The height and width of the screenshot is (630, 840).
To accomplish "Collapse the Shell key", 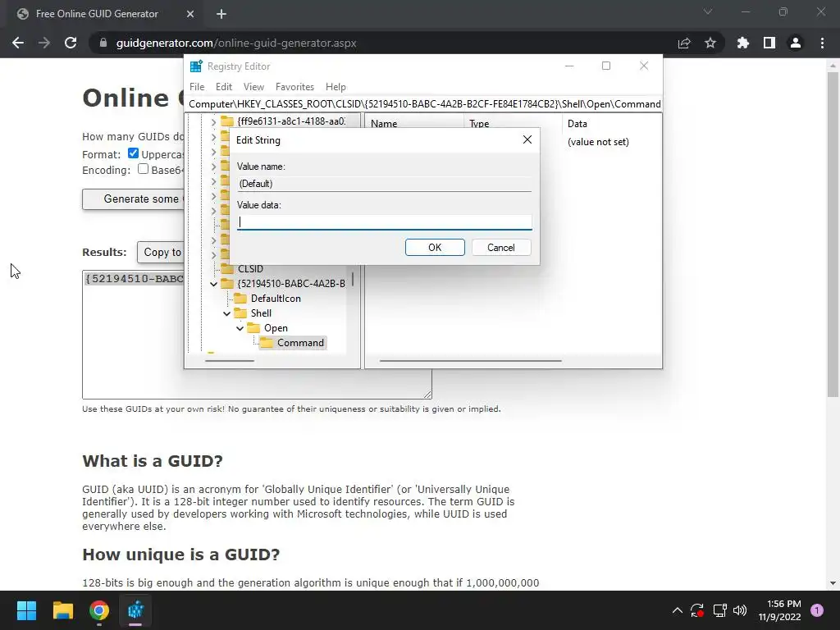I will coord(226,313).
